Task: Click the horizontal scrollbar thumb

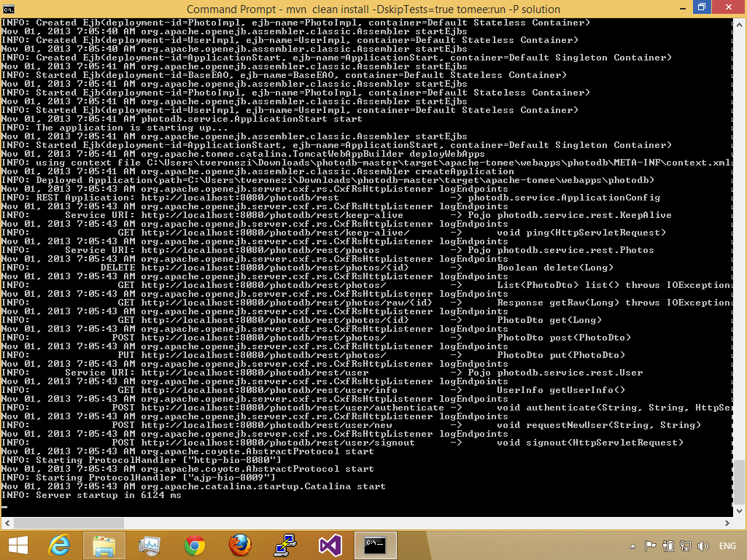Action: (x=69, y=523)
